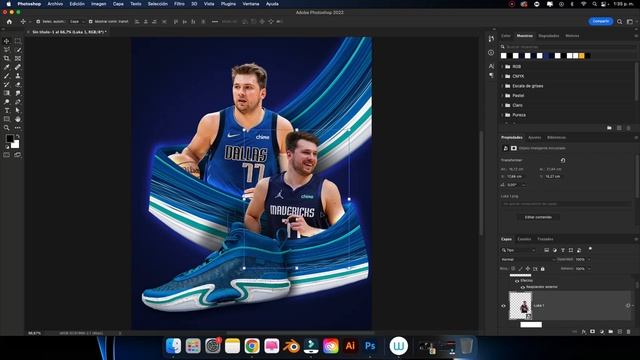Click the foreground color black swatch

click(x=10, y=139)
